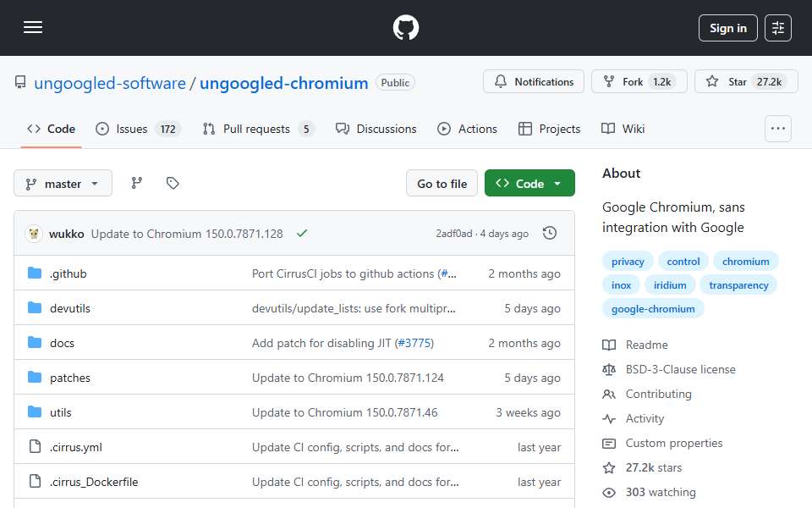Click the Notifications bell button
This screenshot has width=812, height=508.
click(534, 82)
